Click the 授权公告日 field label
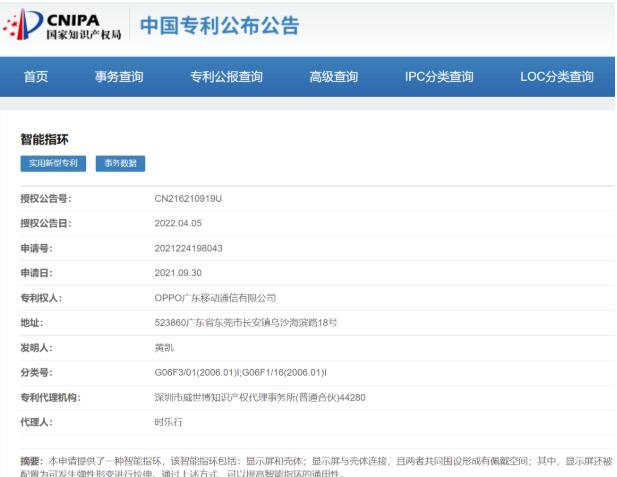This screenshot has width=617, height=477. 46,224
